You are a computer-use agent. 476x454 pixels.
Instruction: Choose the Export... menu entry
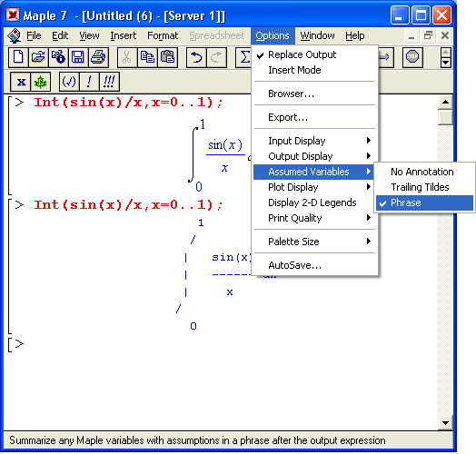click(314, 117)
